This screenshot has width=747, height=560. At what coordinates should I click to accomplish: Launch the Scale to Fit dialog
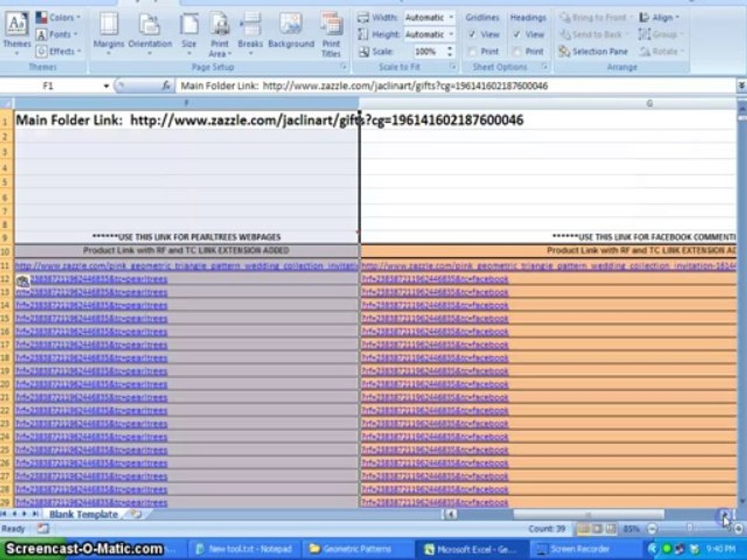point(453,67)
